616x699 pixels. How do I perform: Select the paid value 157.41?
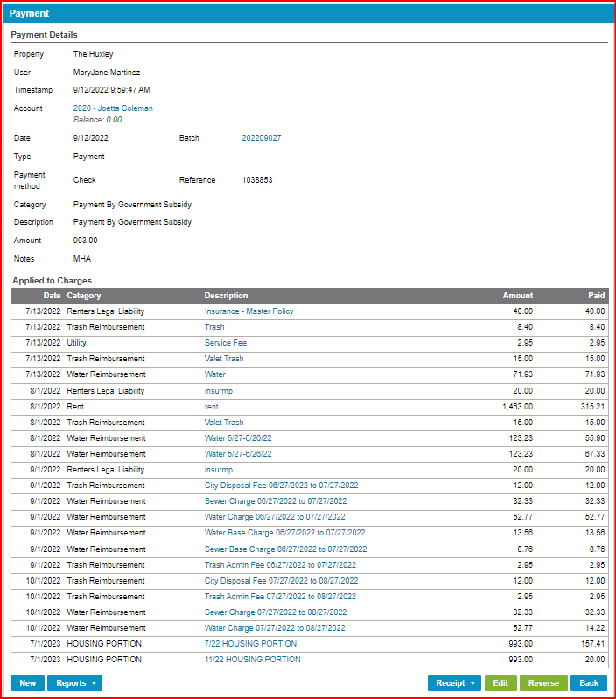coord(593,644)
